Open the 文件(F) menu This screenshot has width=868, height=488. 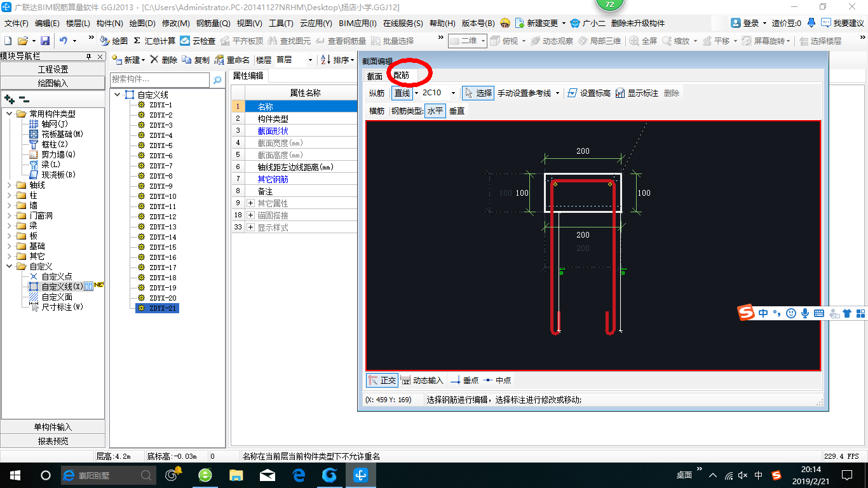pyautogui.click(x=17, y=23)
